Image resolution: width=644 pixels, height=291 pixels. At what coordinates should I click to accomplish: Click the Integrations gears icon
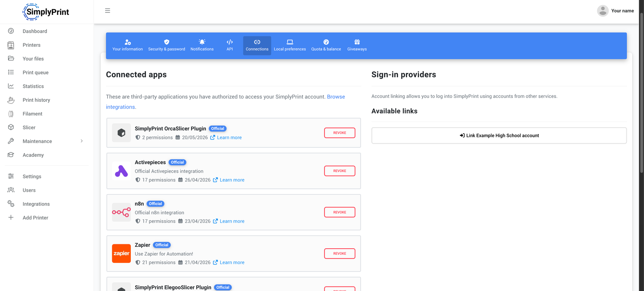point(11,204)
